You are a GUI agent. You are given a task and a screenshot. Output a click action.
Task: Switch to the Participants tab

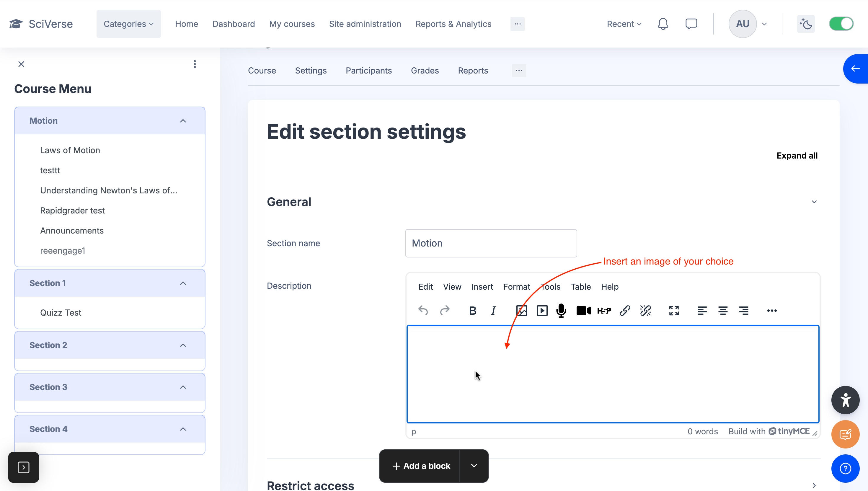[368, 71]
